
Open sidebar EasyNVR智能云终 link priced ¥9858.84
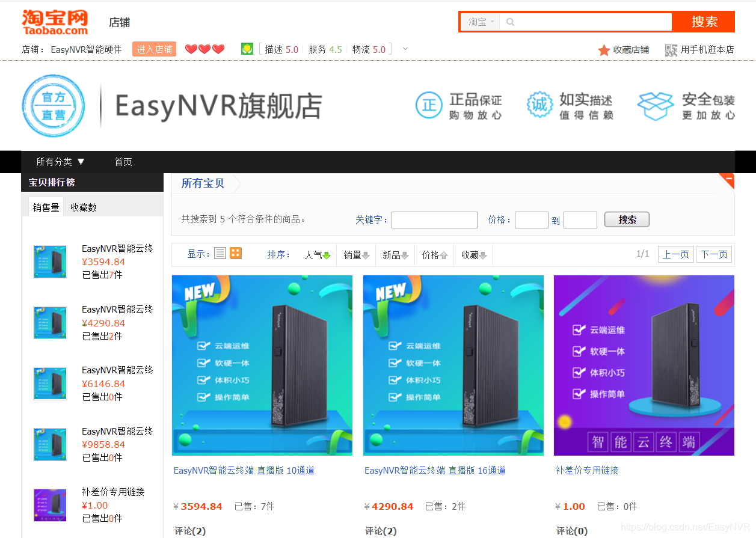(117, 431)
